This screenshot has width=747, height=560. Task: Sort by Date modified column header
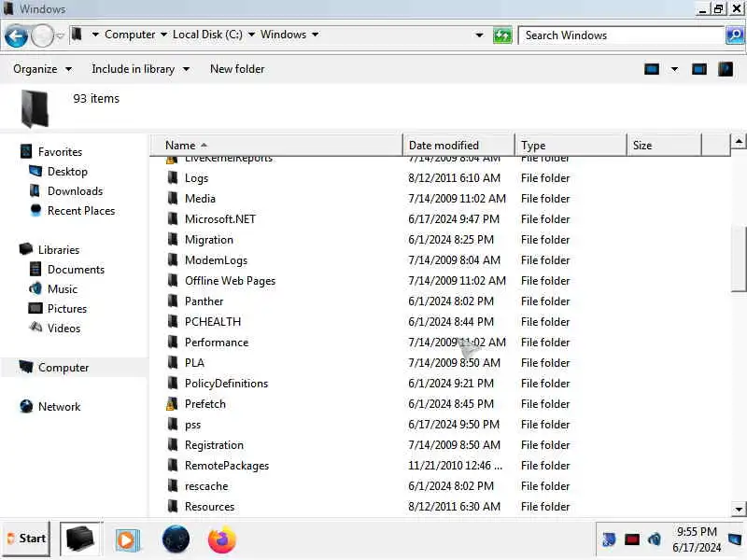[458, 146]
